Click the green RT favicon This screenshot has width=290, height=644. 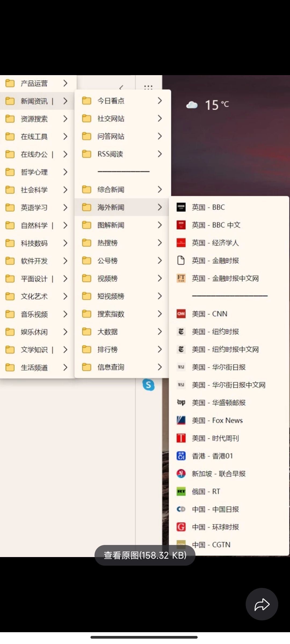click(x=181, y=491)
